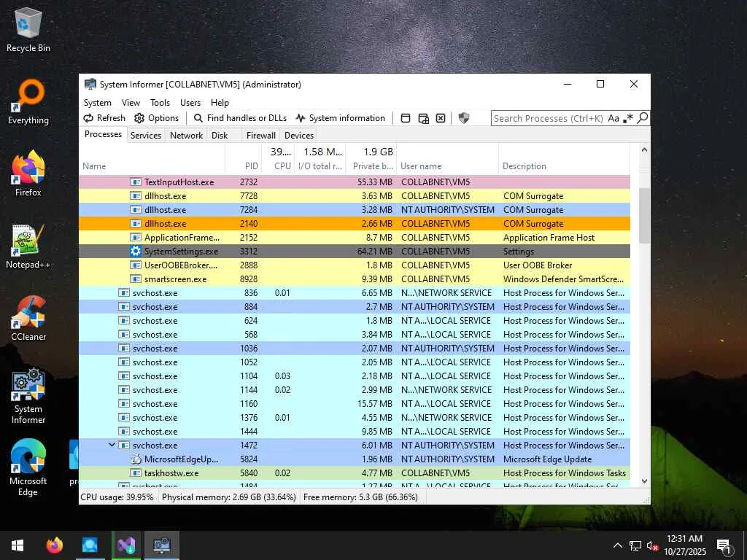Click the magnifier icon in search box
The width and height of the screenshot is (747, 560).
click(643, 117)
